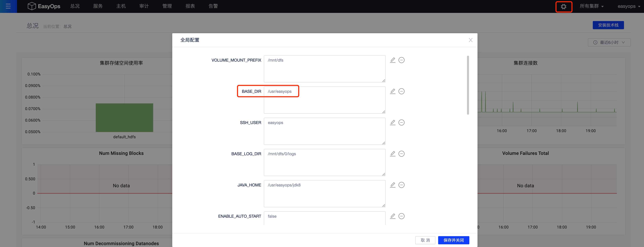Change the 最近6小时 time range dropdown

(x=609, y=42)
